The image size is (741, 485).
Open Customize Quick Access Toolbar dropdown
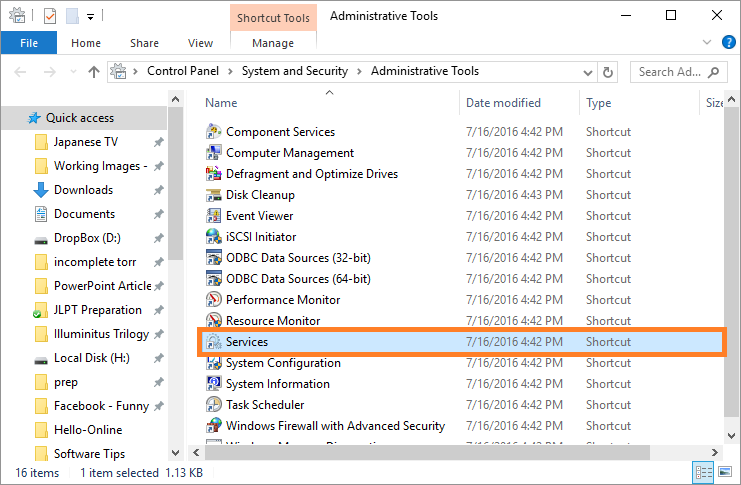pos(90,17)
